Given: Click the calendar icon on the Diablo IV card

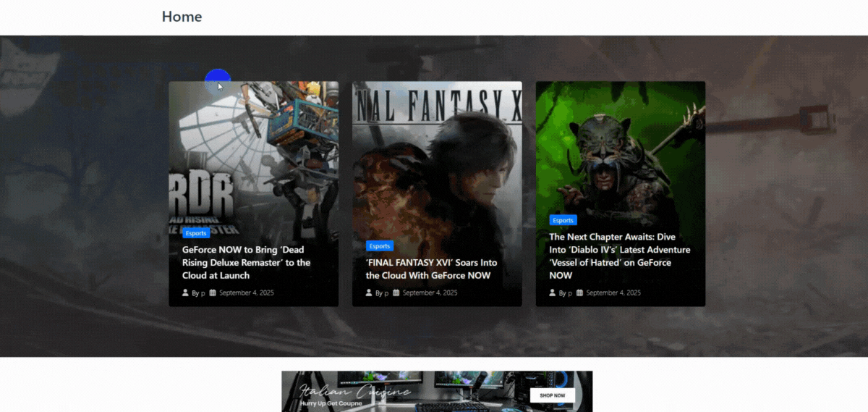Looking at the screenshot, I should [579, 293].
